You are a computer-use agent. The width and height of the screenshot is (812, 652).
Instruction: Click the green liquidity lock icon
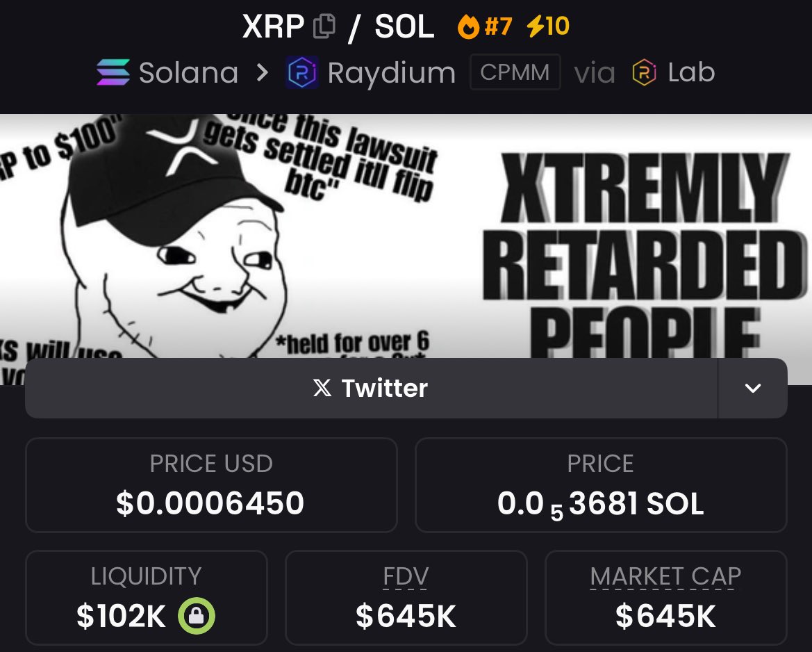point(197,616)
